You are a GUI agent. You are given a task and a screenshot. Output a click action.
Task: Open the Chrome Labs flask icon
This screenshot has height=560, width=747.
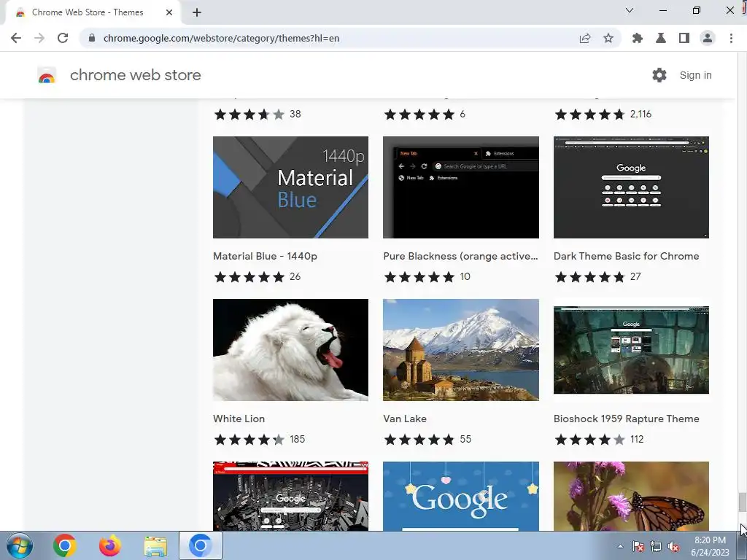(661, 38)
